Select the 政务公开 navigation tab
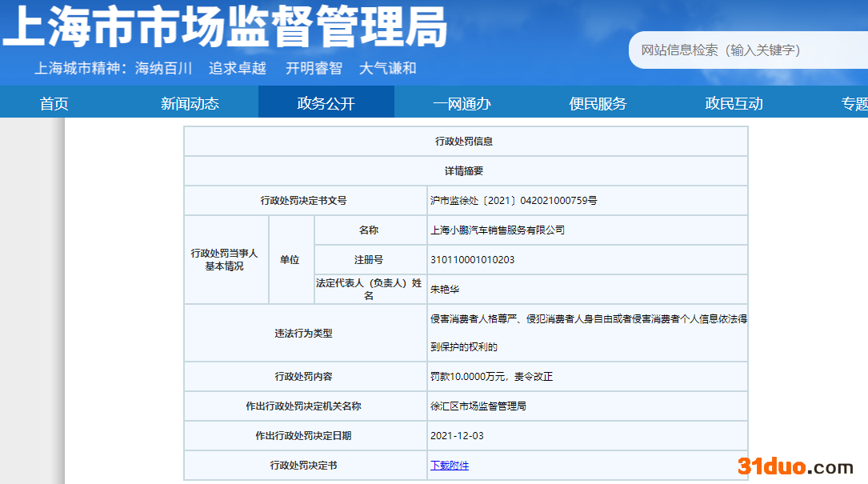This screenshot has width=868, height=484. click(326, 103)
